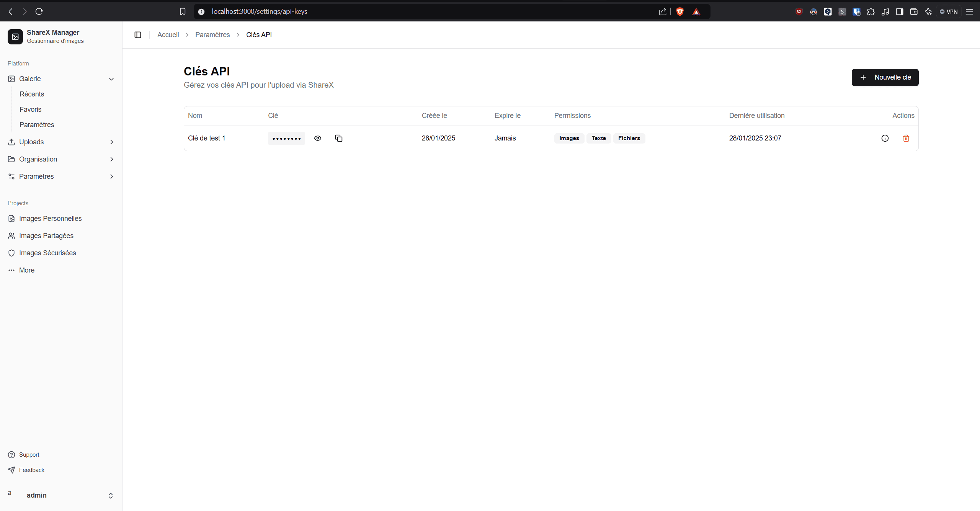Expand the Organisation section chevron
This screenshot has height=511, width=980.
tap(111, 159)
